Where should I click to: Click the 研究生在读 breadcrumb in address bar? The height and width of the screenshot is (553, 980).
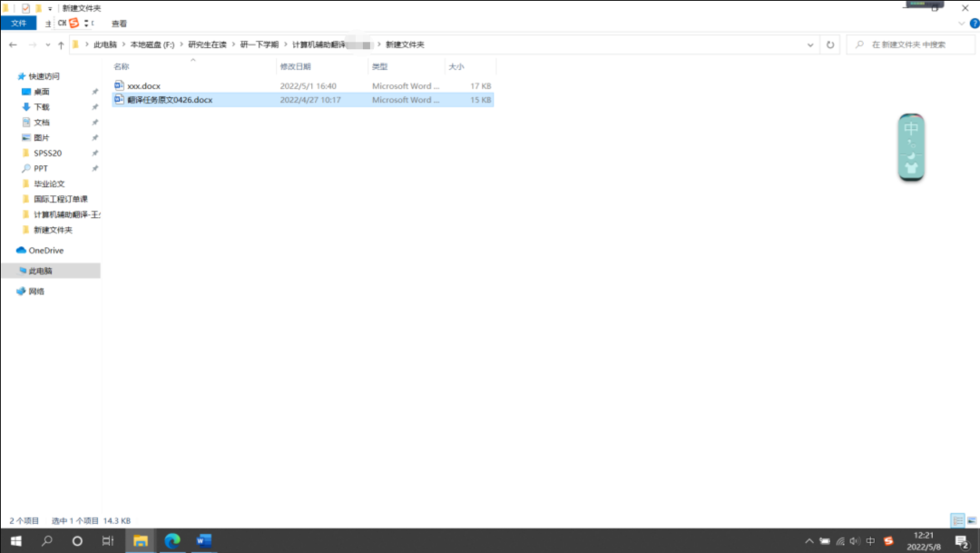point(207,44)
